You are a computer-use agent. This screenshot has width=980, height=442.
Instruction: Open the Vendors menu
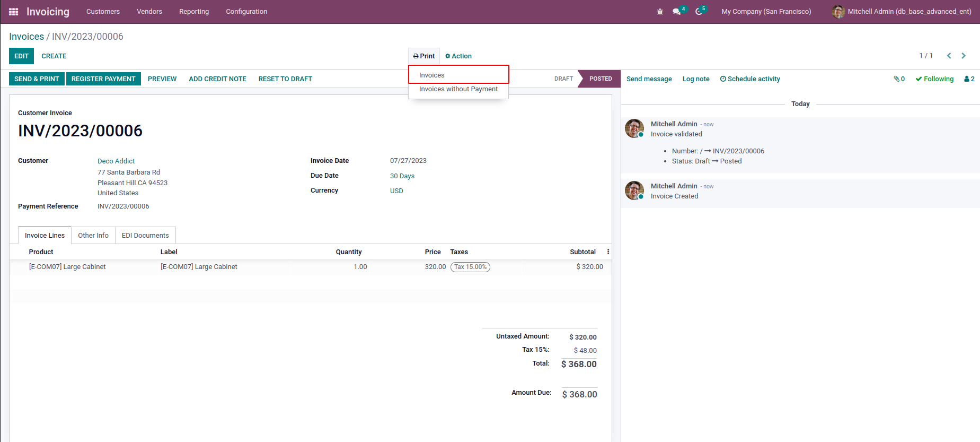(x=149, y=12)
